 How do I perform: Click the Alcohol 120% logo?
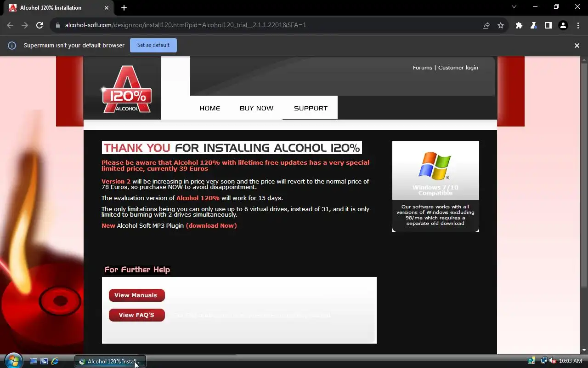[x=127, y=89]
